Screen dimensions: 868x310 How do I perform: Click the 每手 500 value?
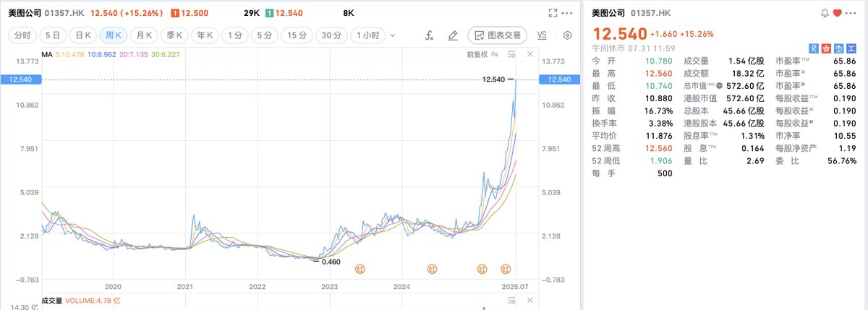pos(665,173)
